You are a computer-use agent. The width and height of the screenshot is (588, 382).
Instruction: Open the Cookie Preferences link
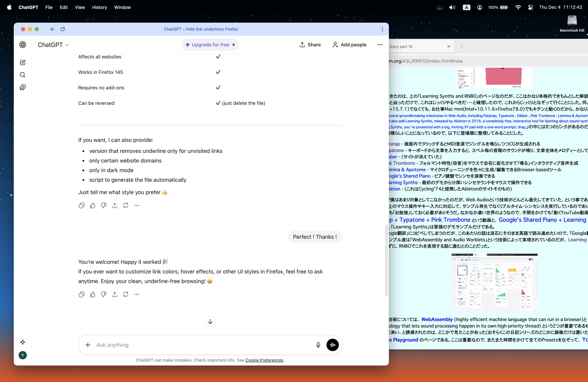pyautogui.click(x=264, y=360)
